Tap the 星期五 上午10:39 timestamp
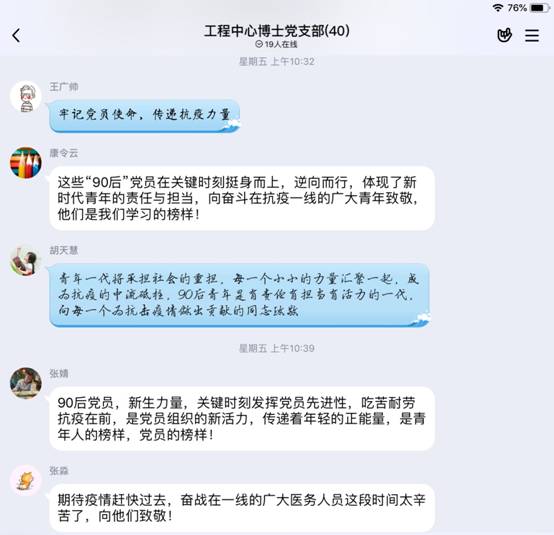 [277, 348]
